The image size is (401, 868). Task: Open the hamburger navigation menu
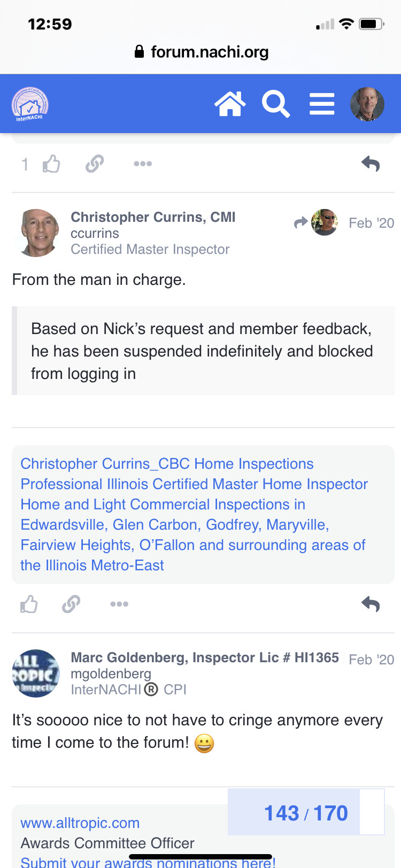tap(322, 104)
